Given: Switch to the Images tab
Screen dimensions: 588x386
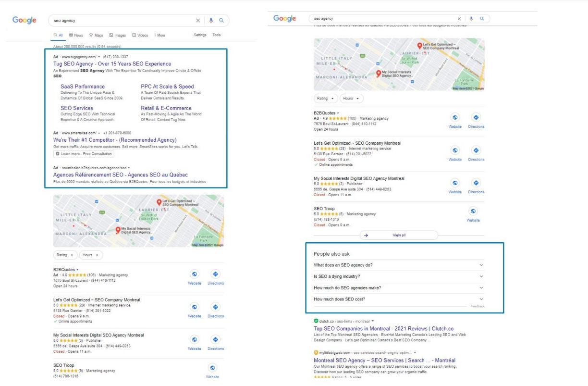Looking at the screenshot, I should coord(117,35).
